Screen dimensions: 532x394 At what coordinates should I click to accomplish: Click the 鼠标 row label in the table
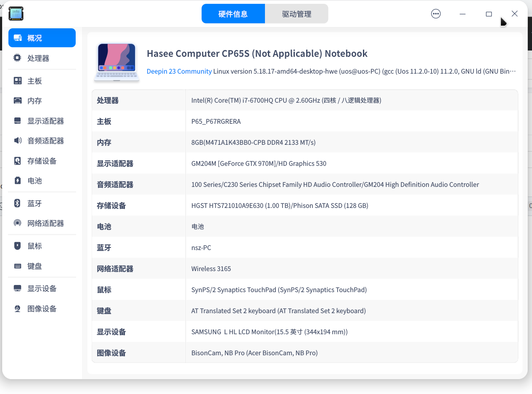[x=104, y=290]
